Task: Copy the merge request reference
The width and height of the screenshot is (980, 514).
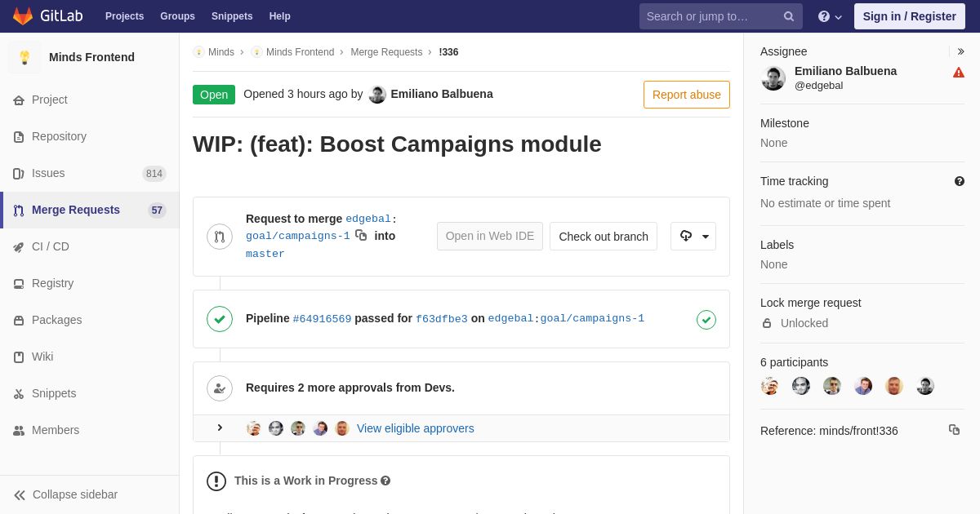Action: pyautogui.click(x=954, y=430)
